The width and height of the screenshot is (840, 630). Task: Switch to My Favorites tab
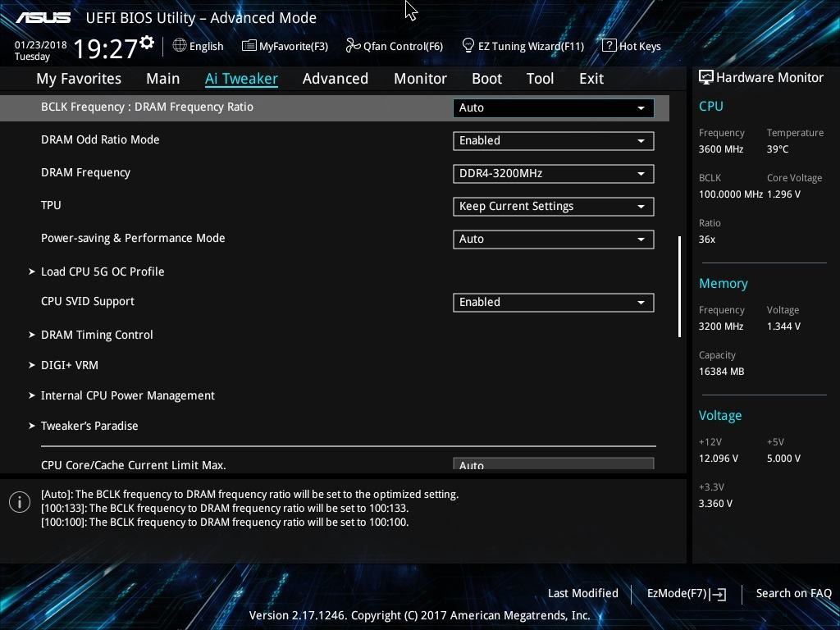79,79
